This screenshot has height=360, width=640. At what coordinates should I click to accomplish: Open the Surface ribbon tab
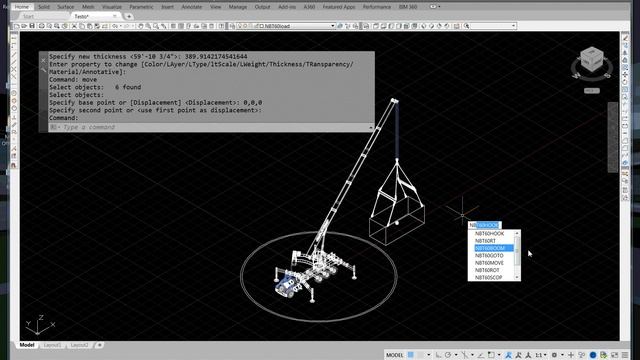[x=66, y=7]
